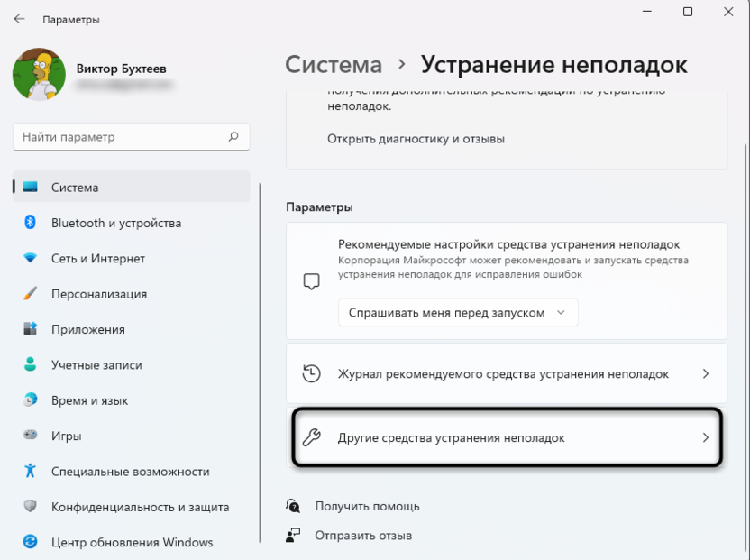This screenshot has width=750, height=560.
Task: Open Персонализация via its brush icon
Action: pos(30,293)
